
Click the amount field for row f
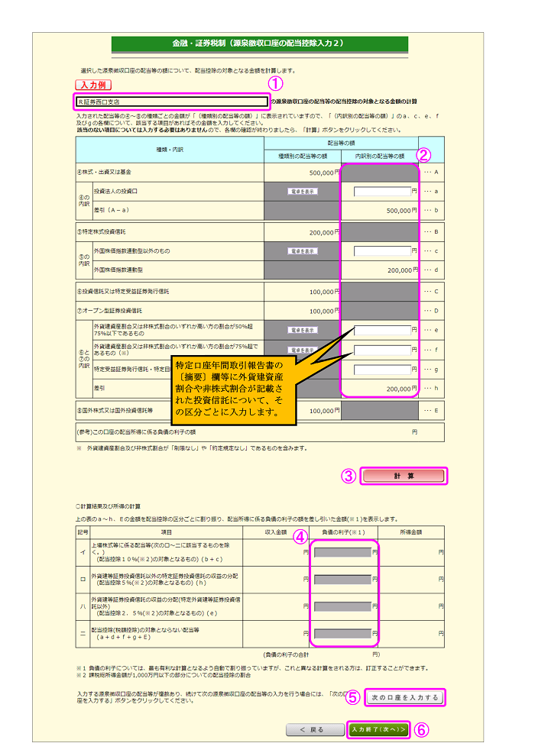pyautogui.click(x=382, y=350)
